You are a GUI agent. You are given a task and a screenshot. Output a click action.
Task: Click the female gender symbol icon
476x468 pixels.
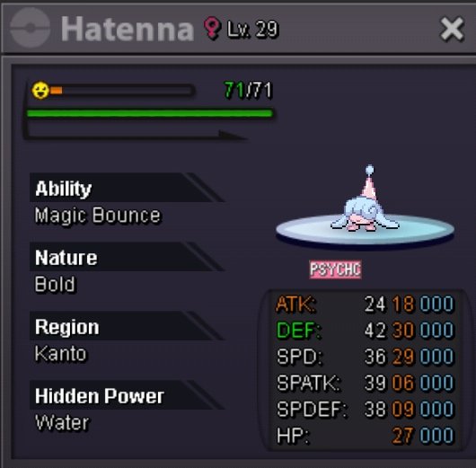tap(212, 28)
